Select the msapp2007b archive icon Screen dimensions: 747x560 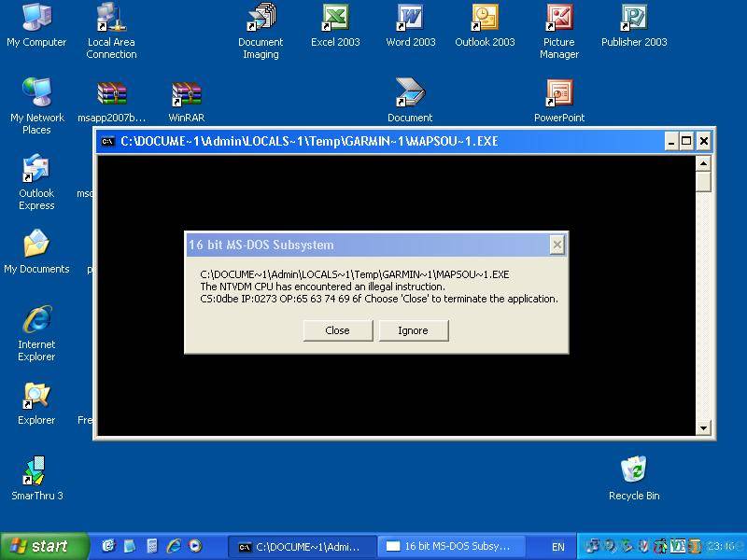(111, 101)
